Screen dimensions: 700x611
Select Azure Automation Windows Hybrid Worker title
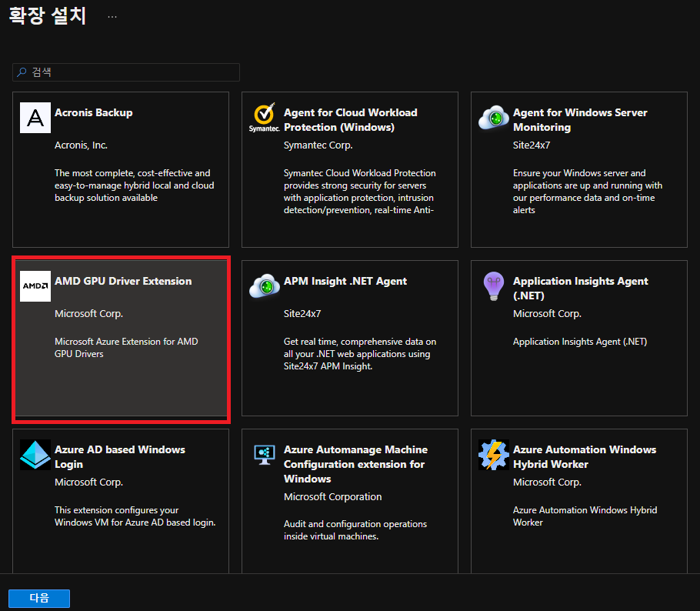click(x=585, y=456)
